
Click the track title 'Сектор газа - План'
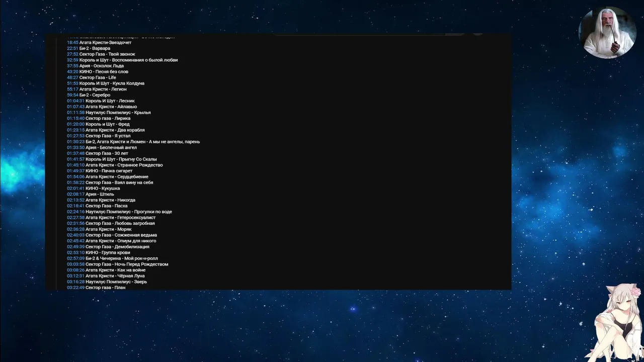(106, 288)
